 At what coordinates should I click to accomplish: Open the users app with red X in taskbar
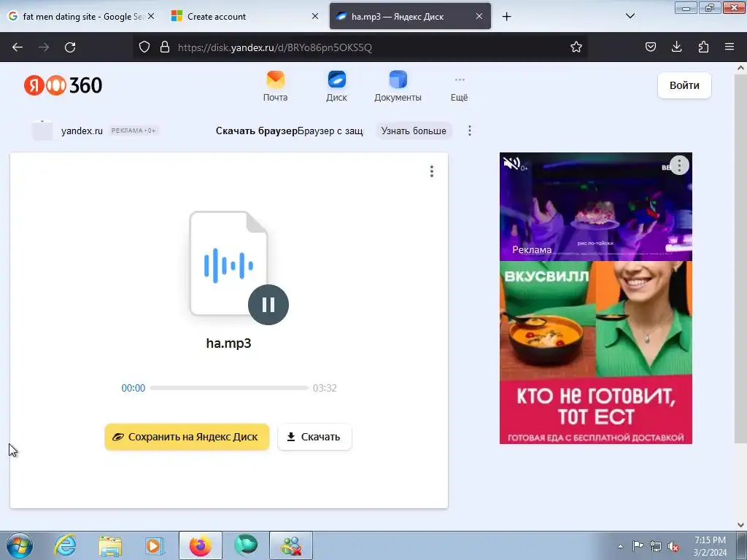[x=291, y=545]
